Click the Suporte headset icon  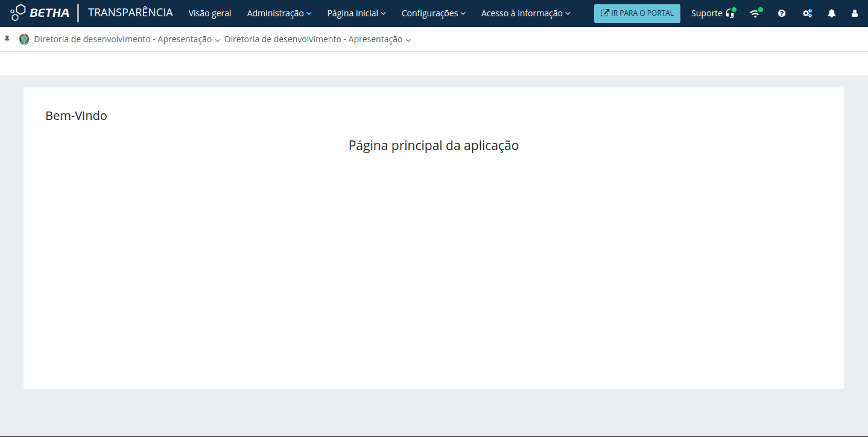(730, 13)
